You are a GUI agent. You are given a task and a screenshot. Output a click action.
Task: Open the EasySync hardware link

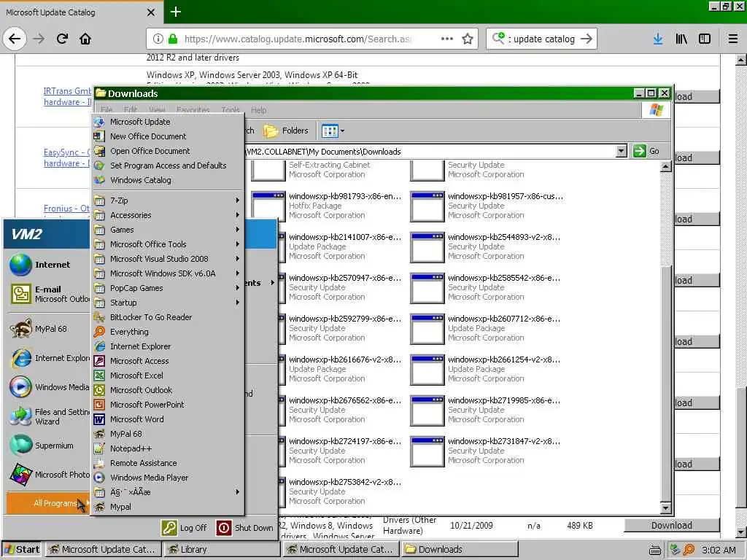click(x=66, y=157)
